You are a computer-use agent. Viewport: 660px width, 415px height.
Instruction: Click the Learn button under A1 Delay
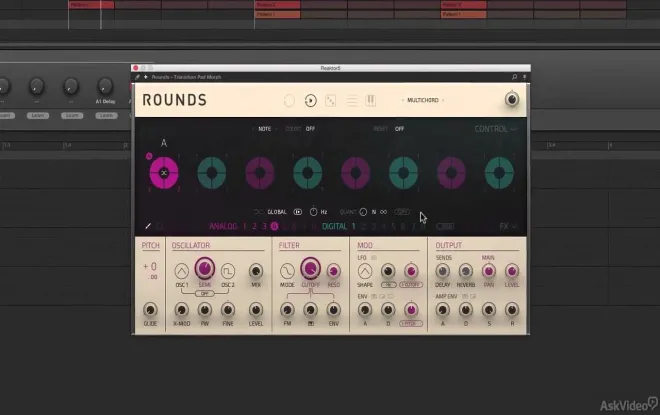click(106, 115)
